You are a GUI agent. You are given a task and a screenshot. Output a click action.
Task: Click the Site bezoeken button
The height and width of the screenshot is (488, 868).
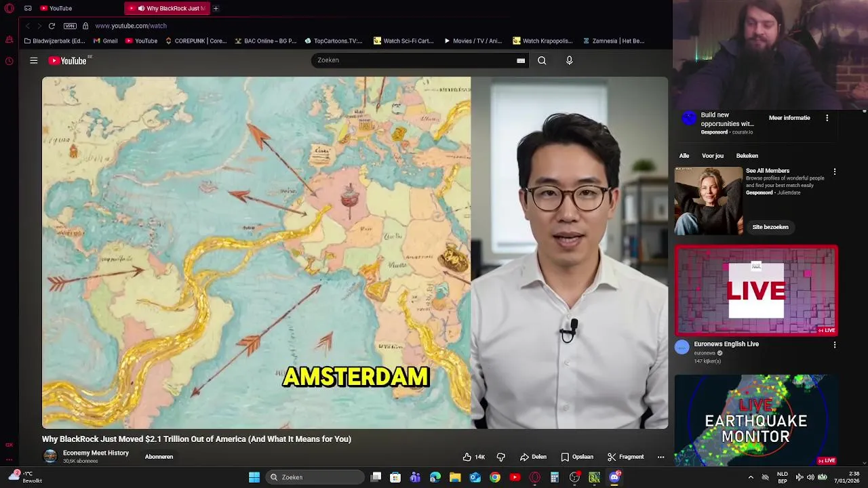pyautogui.click(x=770, y=227)
